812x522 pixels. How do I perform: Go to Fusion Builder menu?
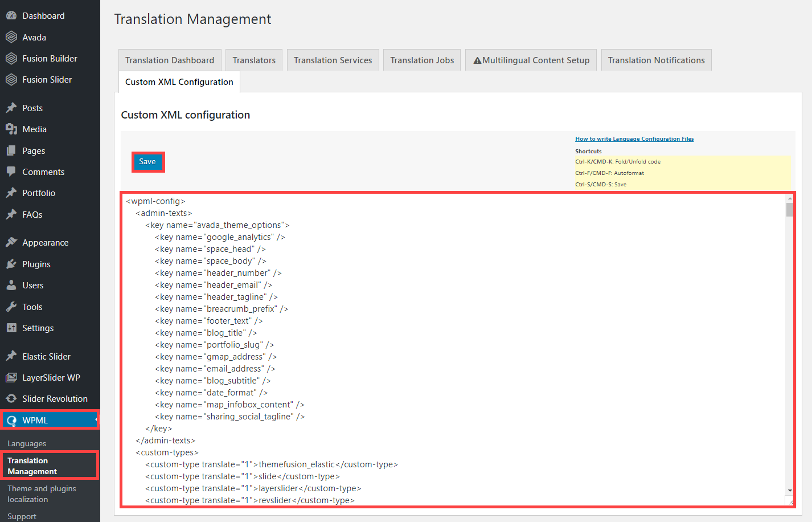[x=50, y=58]
